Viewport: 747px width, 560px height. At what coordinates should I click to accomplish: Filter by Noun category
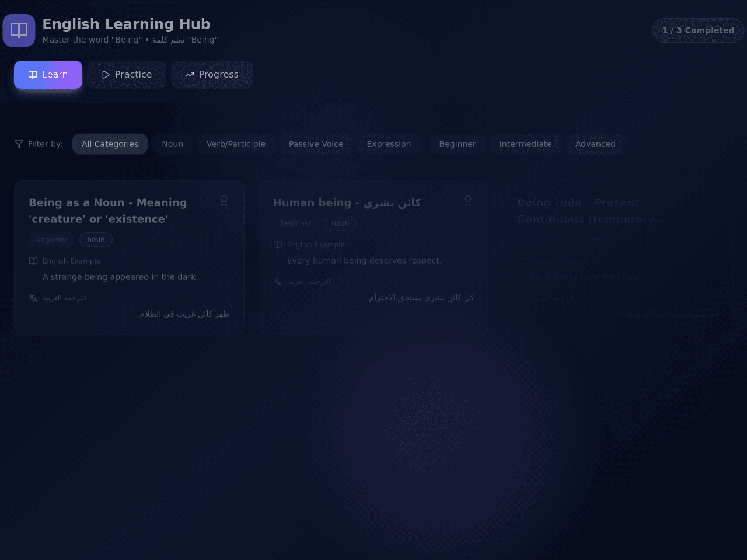click(172, 144)
